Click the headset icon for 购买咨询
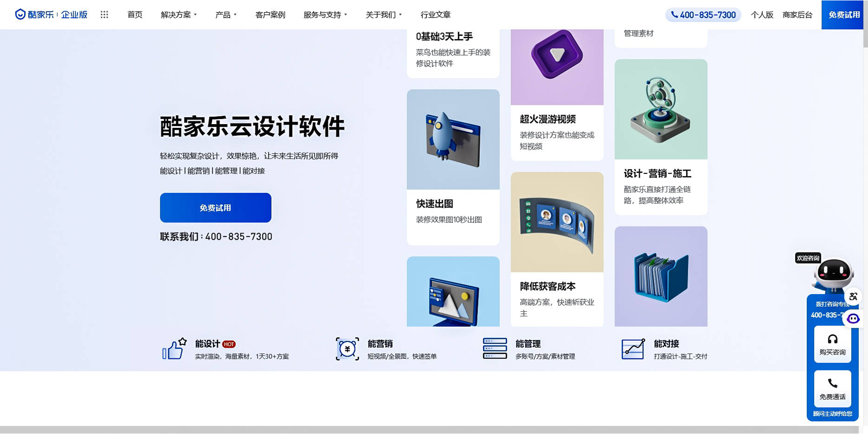The width and height of the screenshot is (868, 434). tap(833, 339)
